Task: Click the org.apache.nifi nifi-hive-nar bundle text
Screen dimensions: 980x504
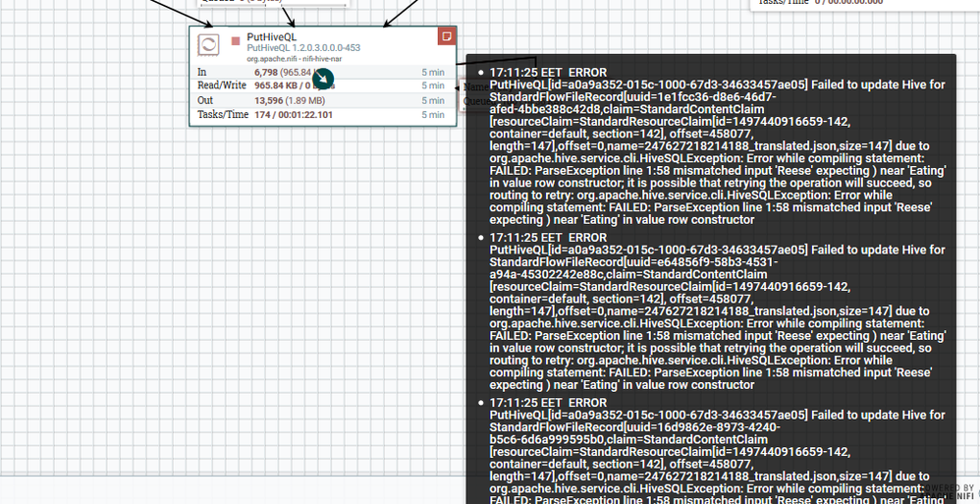Action: 294,59
